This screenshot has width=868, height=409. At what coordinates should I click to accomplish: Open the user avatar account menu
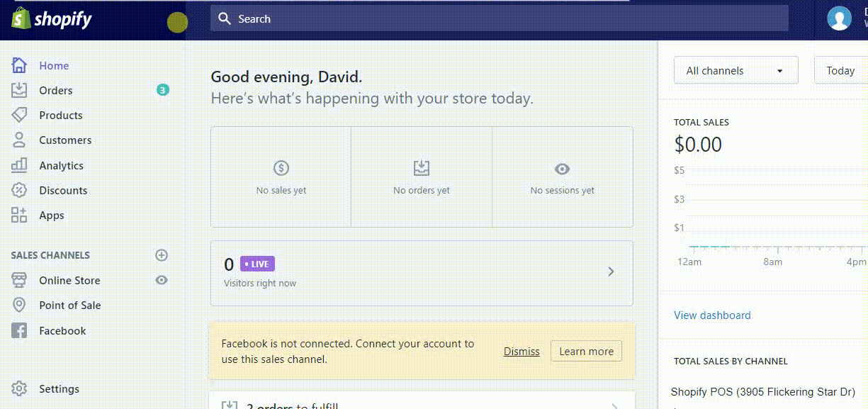point(840,18)
